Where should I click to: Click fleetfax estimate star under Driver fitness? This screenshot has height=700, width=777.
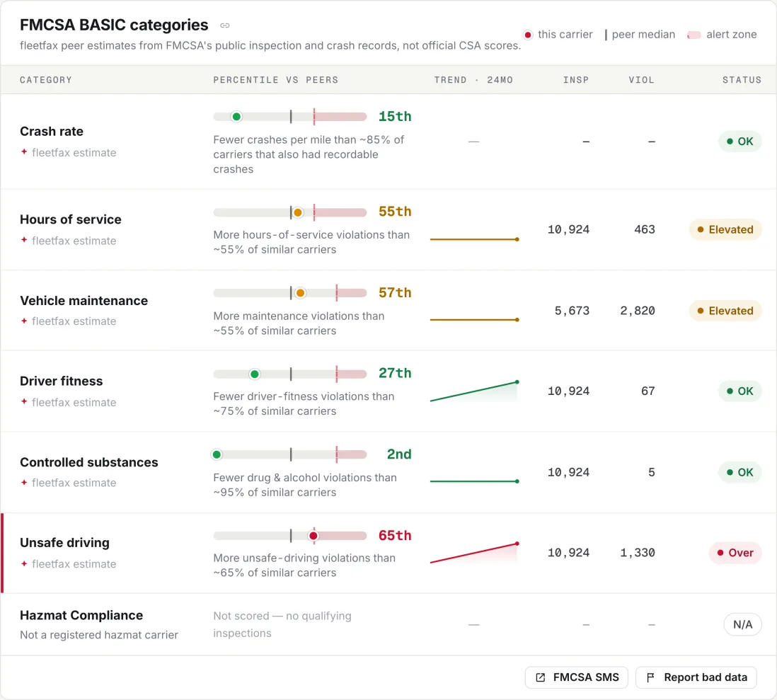(24, 402)
